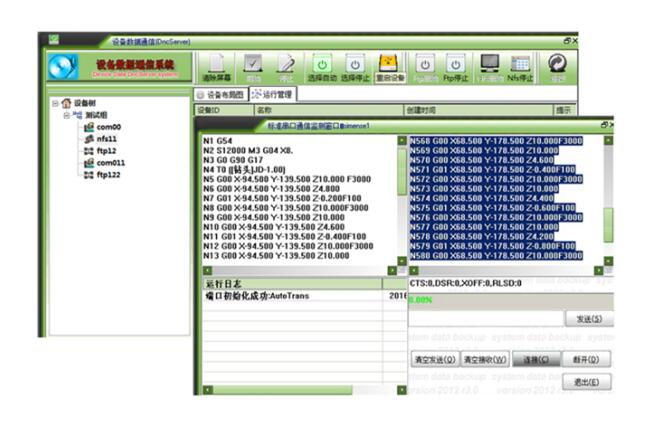Click left arrow of left code horizontal scrollbar
Viewport: 664px width, 440px height.
point(207,271)
